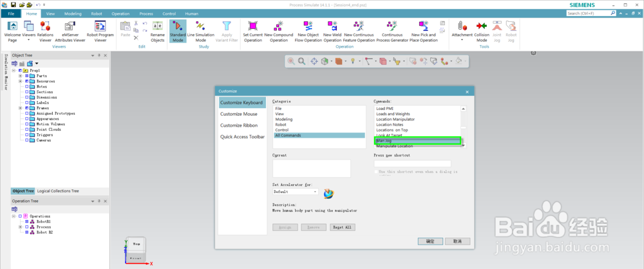The image size is (644, 269).
Task: Toggle the Resources folder display checkbox
Action: click(26, 81)
